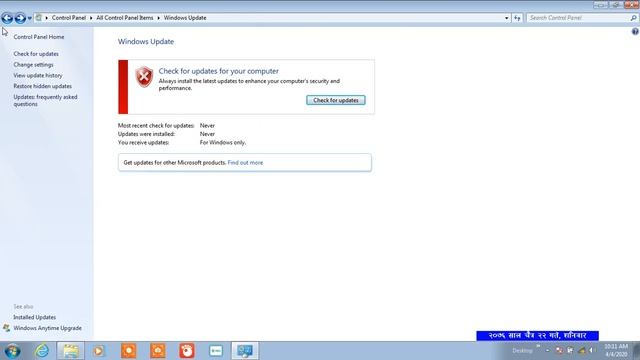Open Control Panel Home link
This screenshot has height=360, width=640.
[39, 37]
